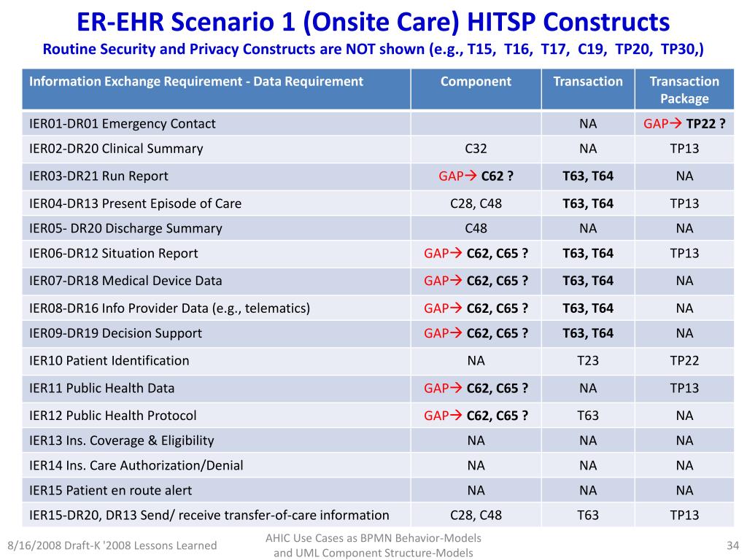Select "TP13" in the Public Health Data row
Viewport: 747px width, 560px height.
pyautogui.click(x=684, y=389)
